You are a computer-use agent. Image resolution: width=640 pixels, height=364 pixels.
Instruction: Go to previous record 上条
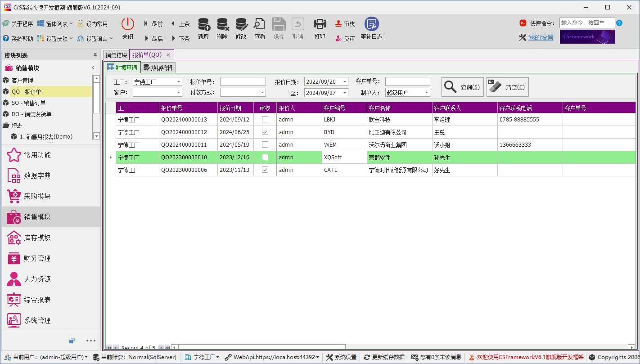coord(180,24)
